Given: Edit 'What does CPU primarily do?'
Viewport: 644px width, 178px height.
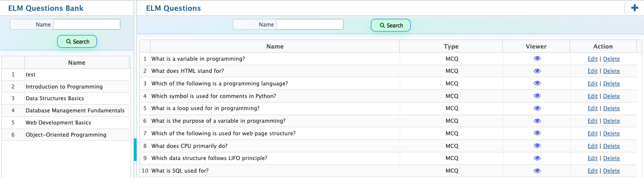Looking at the screenshot, I should point(593,146).
